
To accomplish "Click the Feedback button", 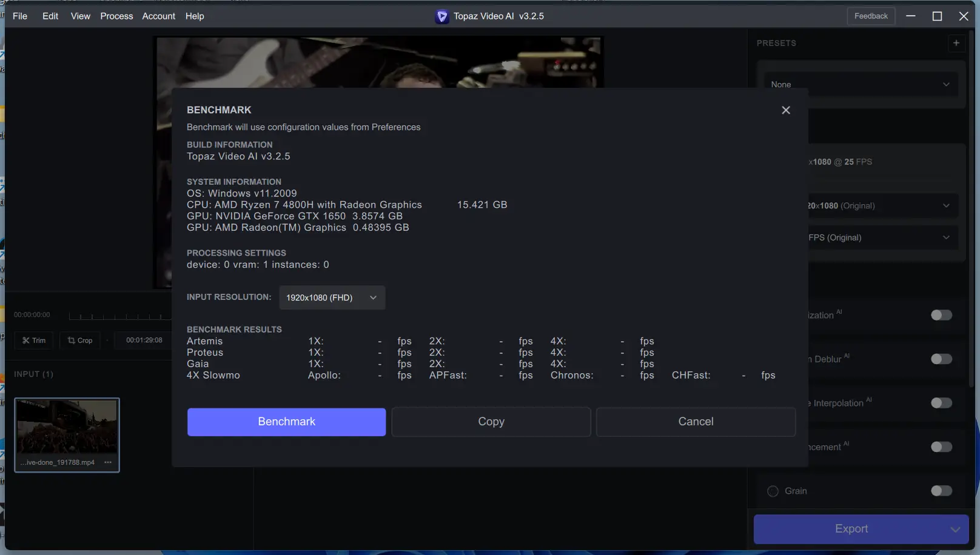I will click(871, 16).
